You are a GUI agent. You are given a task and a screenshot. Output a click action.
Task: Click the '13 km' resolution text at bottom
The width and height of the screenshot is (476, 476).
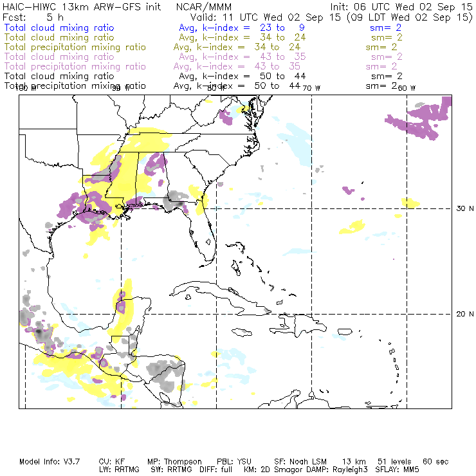point(354,462)
